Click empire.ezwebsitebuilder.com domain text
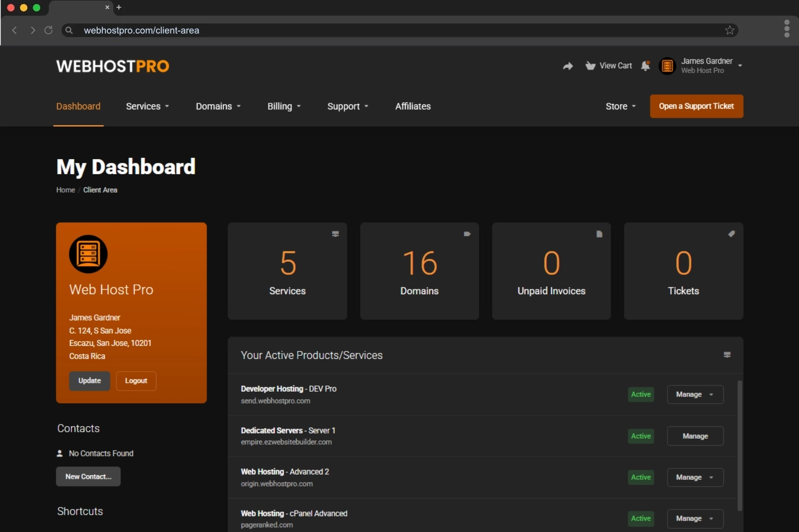 tap(286, 442)
